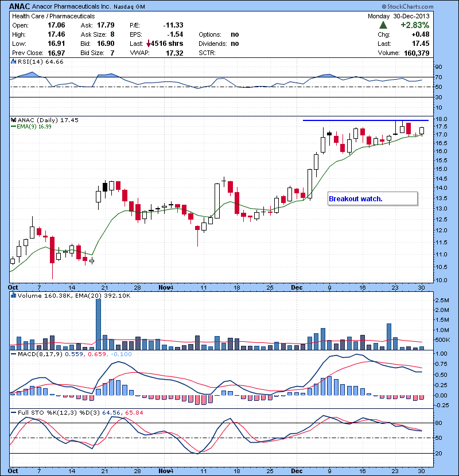Click the red down arrow beside 4516 shrs
This screenshot has height=476, width=459.
(148, 44)
